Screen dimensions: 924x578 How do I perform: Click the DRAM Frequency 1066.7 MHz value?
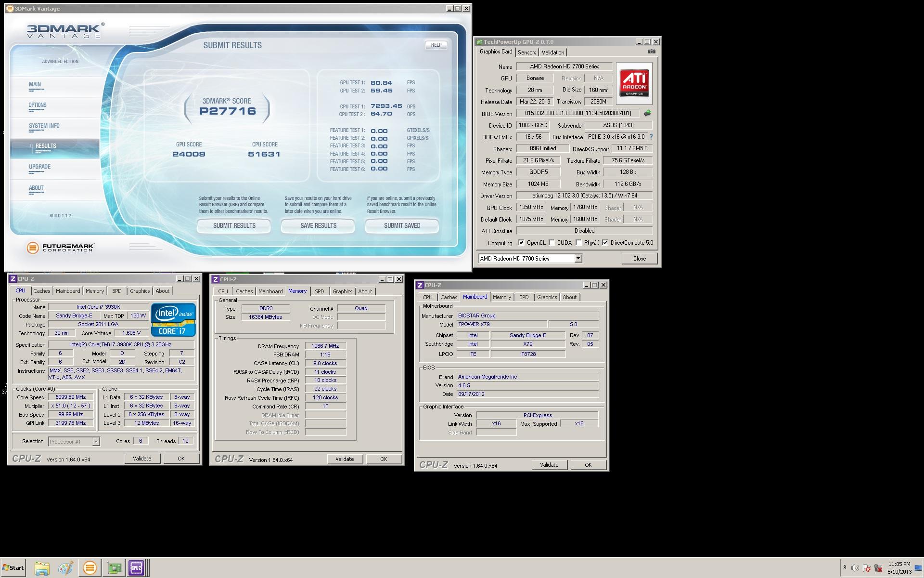pos(325,346)
